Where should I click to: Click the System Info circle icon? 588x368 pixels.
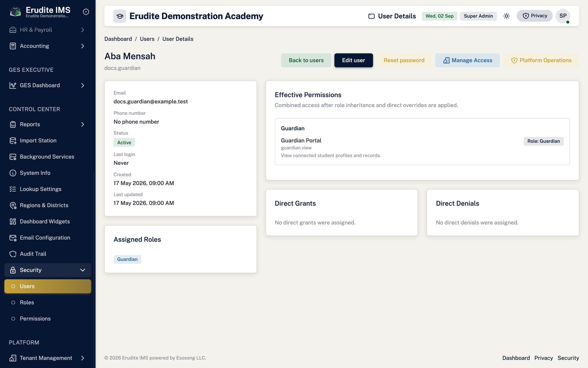(13, 173)
